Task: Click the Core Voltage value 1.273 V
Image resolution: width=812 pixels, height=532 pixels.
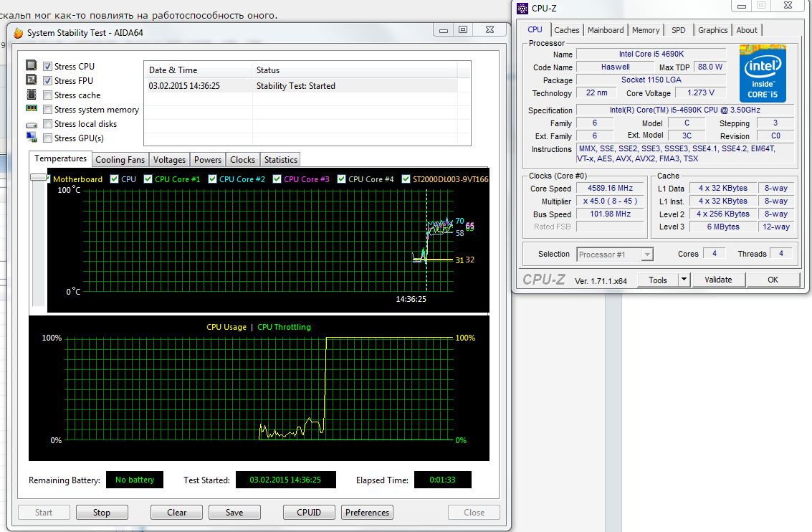Action: tap(701, 92)
